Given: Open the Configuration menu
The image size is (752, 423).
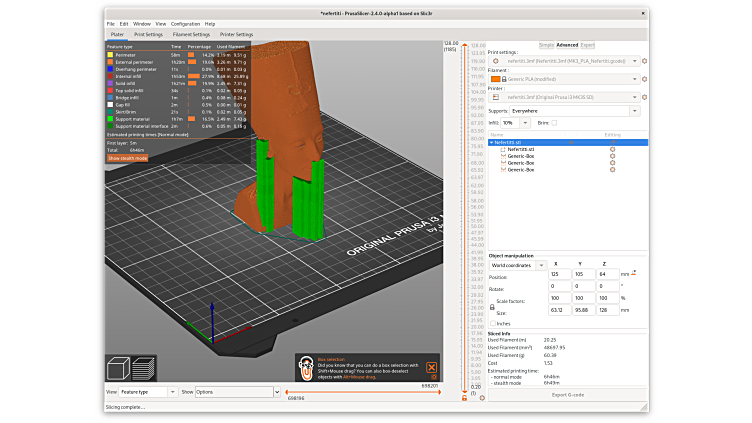Looking at the screenshot, I should (185, 23).
